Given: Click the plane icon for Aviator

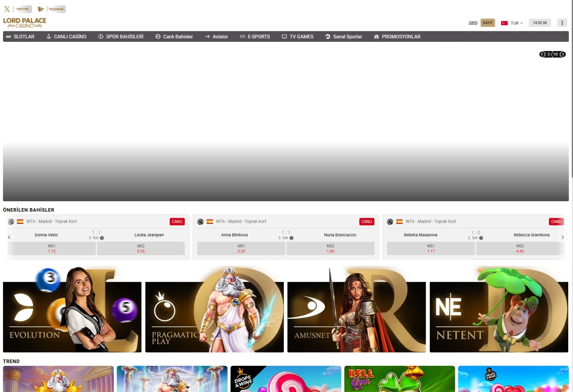Looking at the screenshot, I should click(208, 37).
